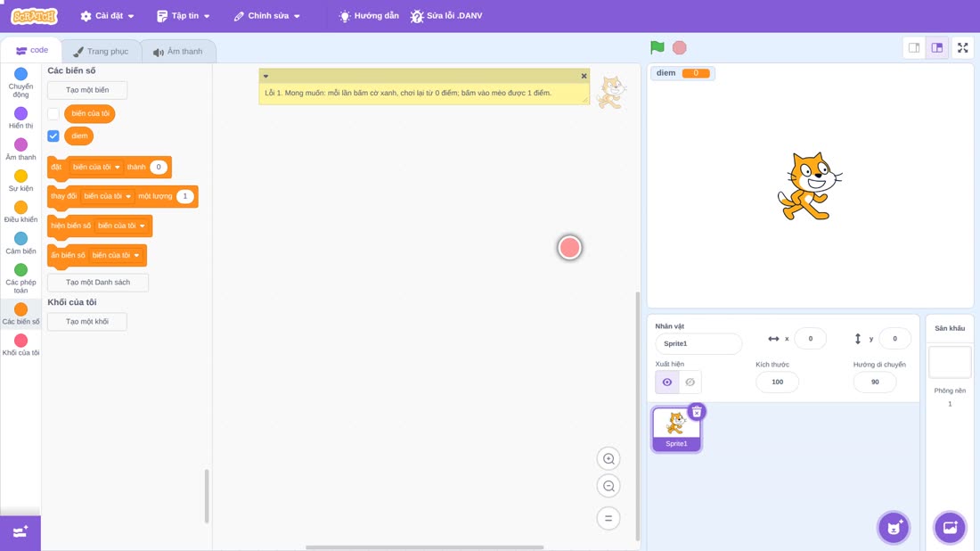The height and width of the screenshot is (551, 980).
Task: Click the 'Tạo một khối' button
Action: pos(87,322)
